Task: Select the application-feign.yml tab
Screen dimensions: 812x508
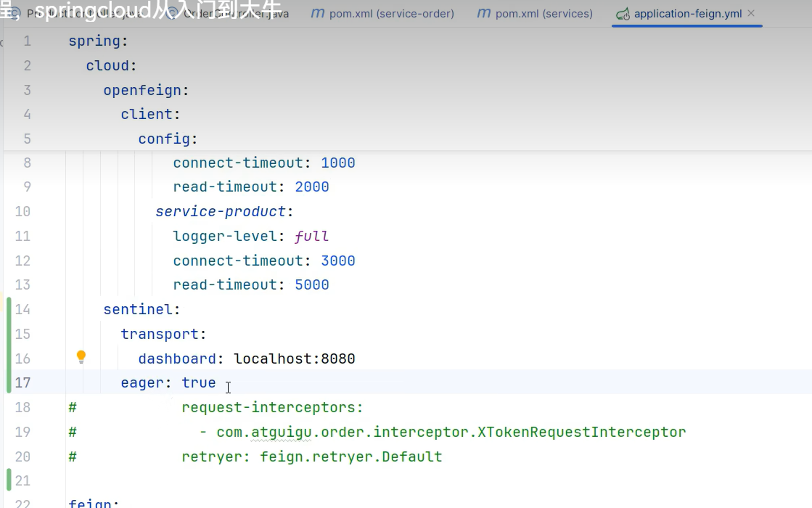Action: point(686,14)
